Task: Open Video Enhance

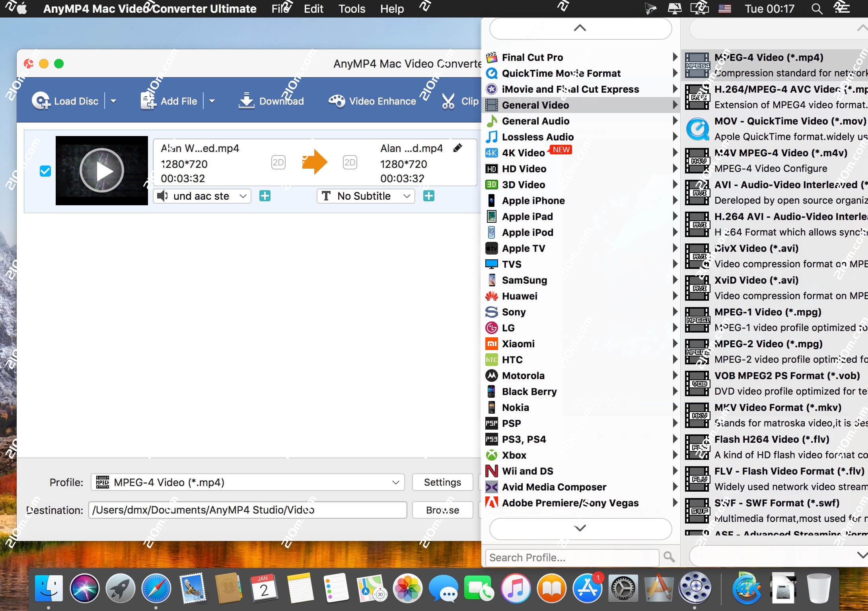Action: click(x=336, y=101)
